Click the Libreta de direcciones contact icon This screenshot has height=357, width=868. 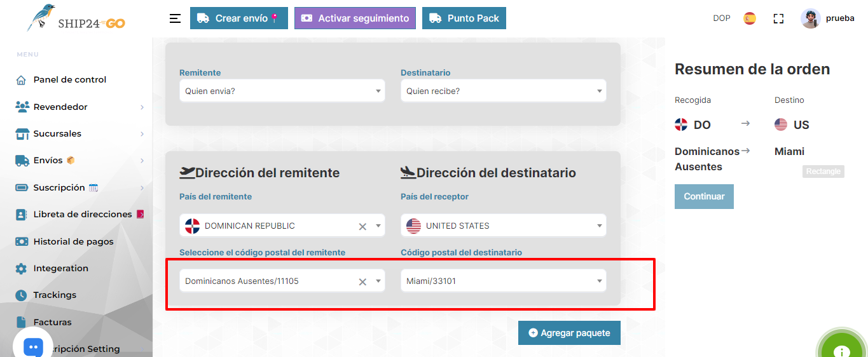(x=22, y=215)
